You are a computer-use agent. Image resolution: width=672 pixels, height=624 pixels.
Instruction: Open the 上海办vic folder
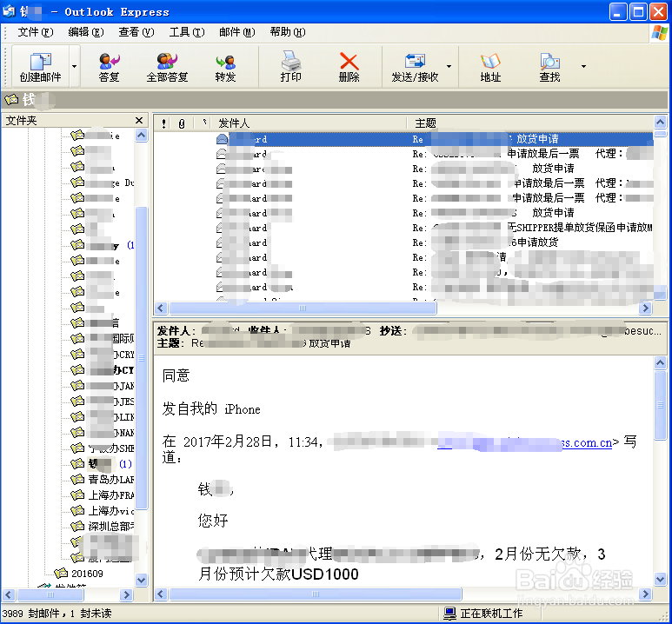coord(110,510)
